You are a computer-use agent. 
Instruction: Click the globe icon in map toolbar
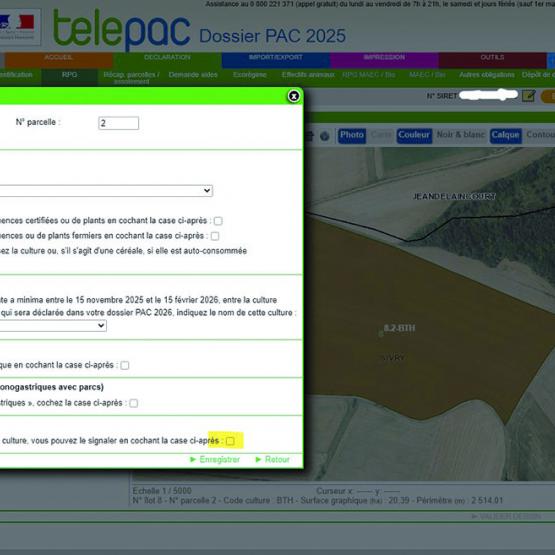[x=325, y=136]
